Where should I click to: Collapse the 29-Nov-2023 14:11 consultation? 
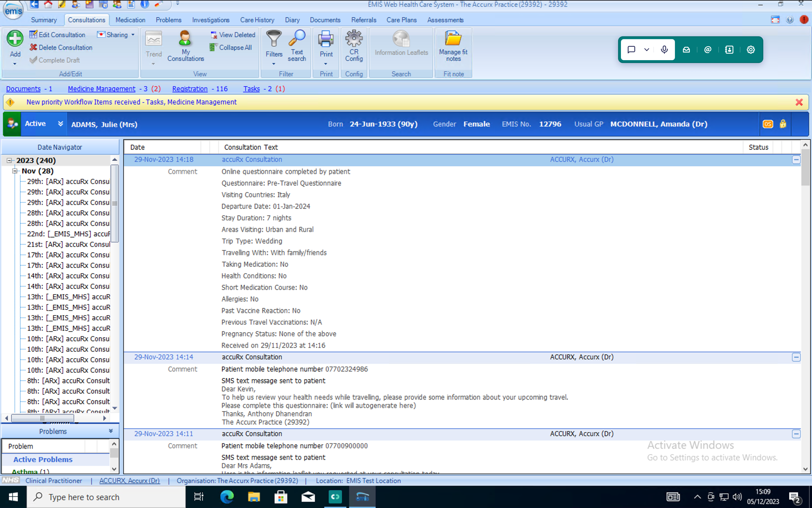click(796, 434)
